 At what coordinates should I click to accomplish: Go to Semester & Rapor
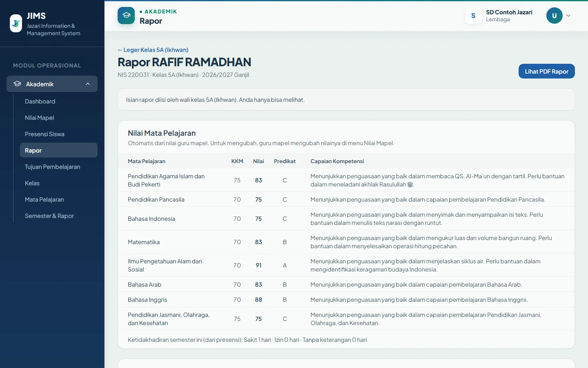tap(59, 216)
